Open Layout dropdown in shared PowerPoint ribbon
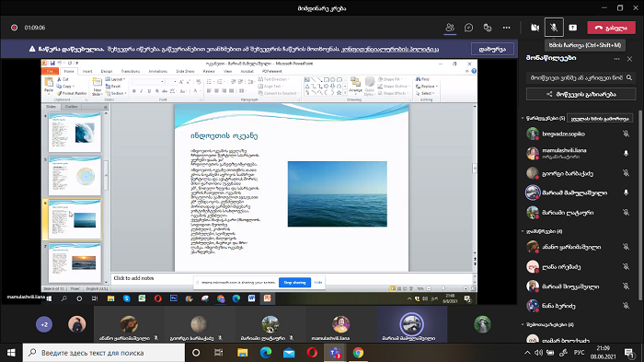The height and width of the screenshot is (362, 644). [x=115, y=79]
